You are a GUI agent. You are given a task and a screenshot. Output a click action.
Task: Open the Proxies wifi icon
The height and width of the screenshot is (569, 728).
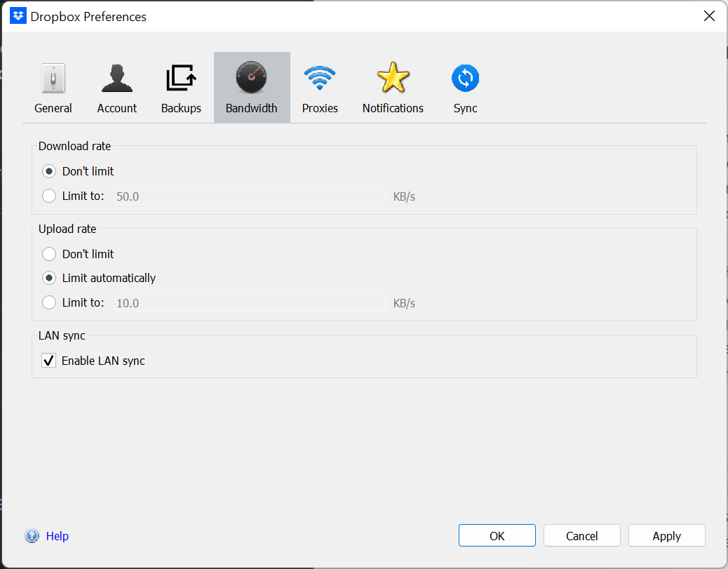tap(319, 78)
